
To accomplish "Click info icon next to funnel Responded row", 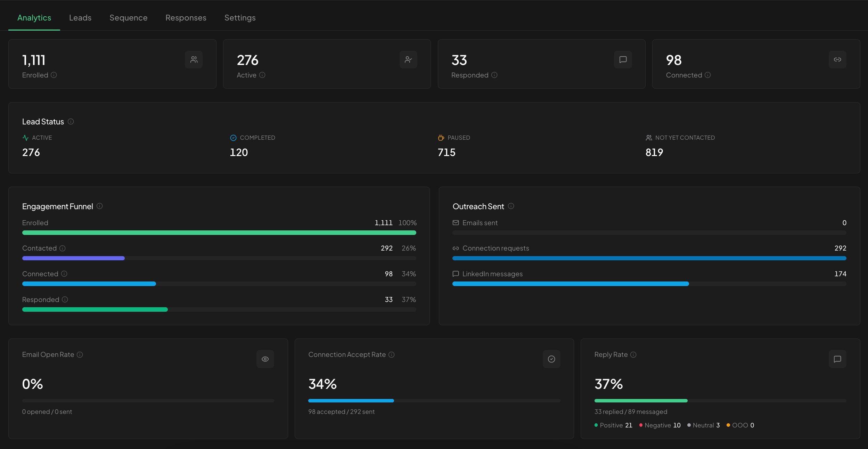I will point(65,300).
